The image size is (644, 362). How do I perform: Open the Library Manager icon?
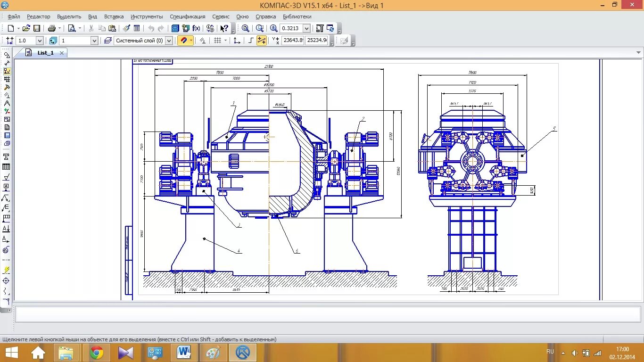pos(175,28)
